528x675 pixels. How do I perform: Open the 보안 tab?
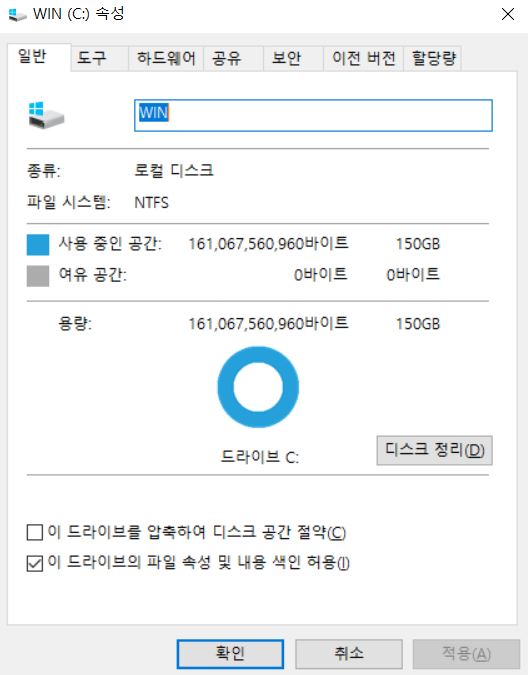pyautogui.click(x=293, y=58)
